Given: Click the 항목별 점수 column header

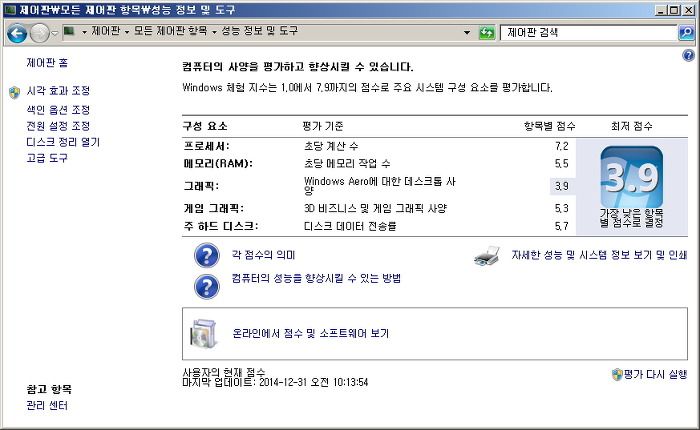Looking at the screenshot, I should (x=550, y=126).
